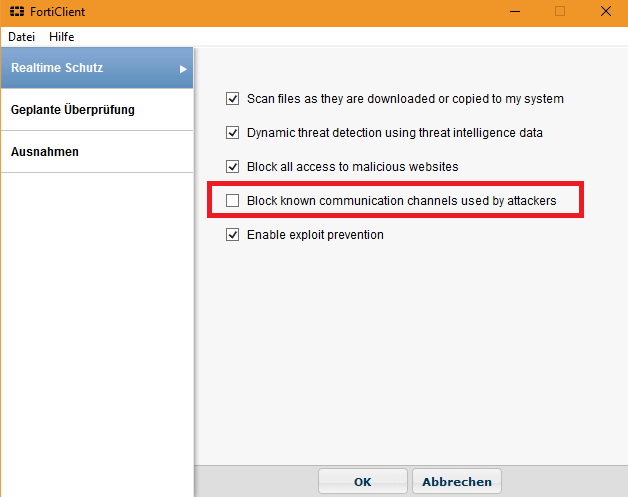
Task: Minimize the FortiClient window
Action: [513, 12]
